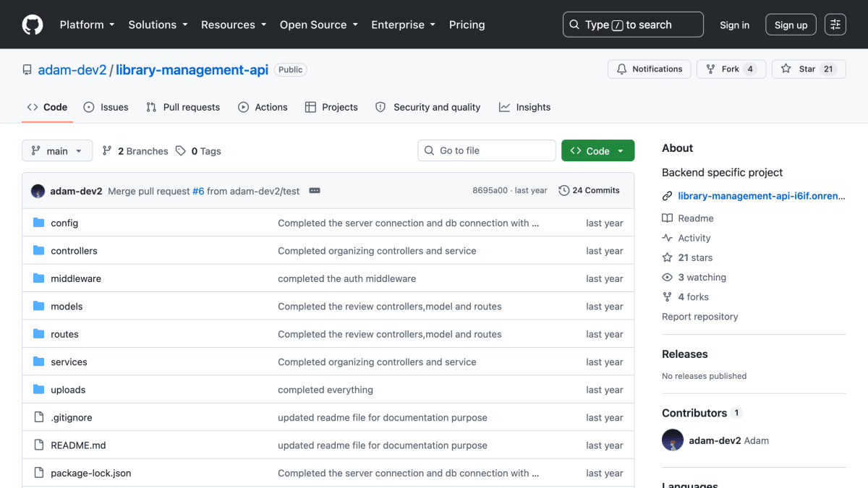Click the Pricing link in header
The height and width of the screenshot is (488, 868).
pyautogui.click(x=467, y=25)
